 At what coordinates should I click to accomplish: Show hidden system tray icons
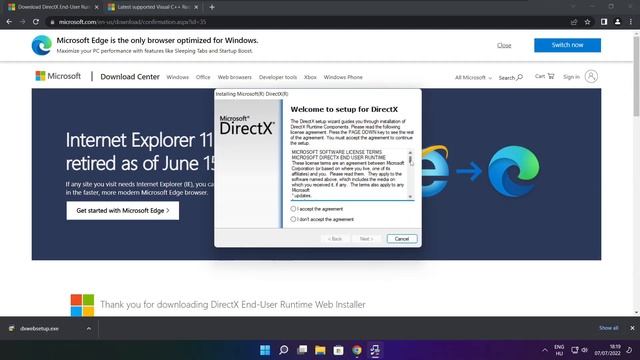544,350
